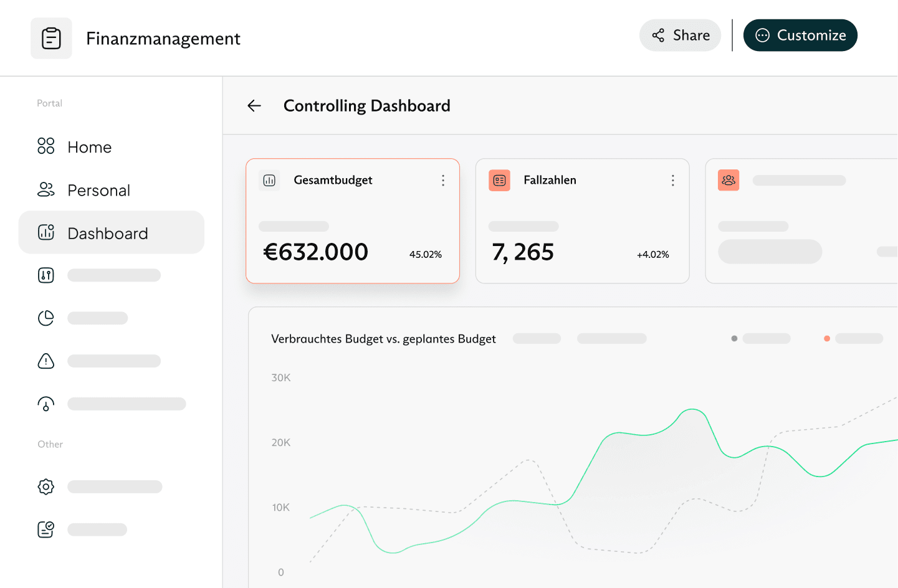Image resolution: width=898 pixels, height=588 pixels.
Task: Go to Home in the sidebar
Action: (x=89, y=147)
